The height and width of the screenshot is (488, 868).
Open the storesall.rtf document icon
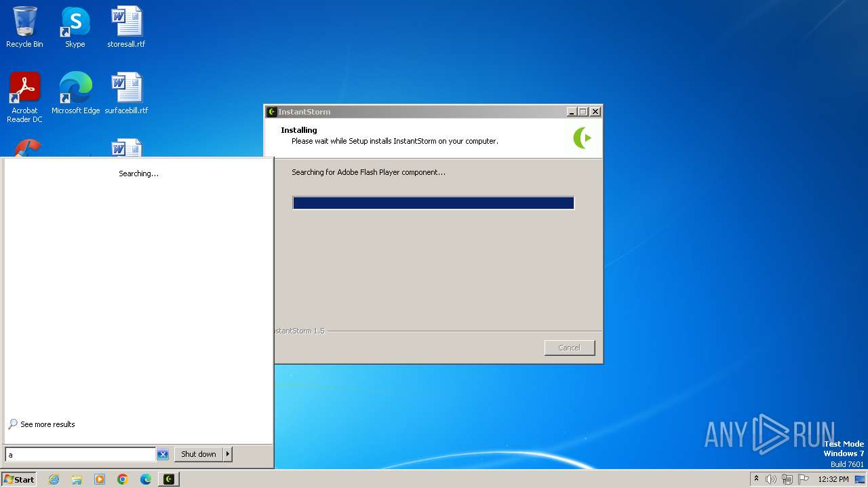[126, 27]
